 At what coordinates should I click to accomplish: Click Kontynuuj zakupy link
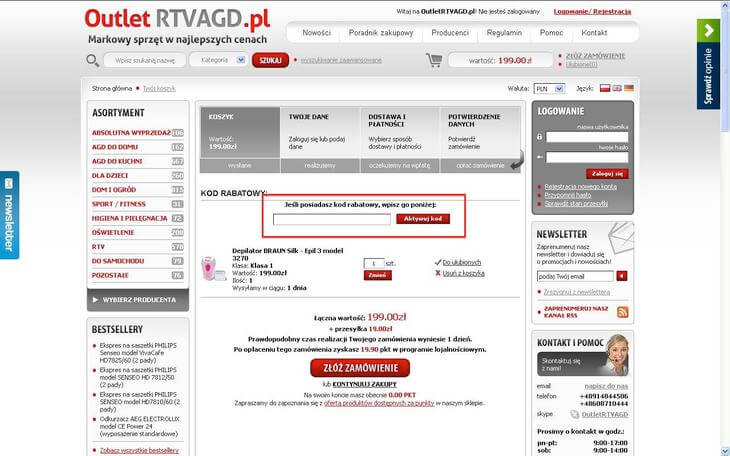[365, 384]
